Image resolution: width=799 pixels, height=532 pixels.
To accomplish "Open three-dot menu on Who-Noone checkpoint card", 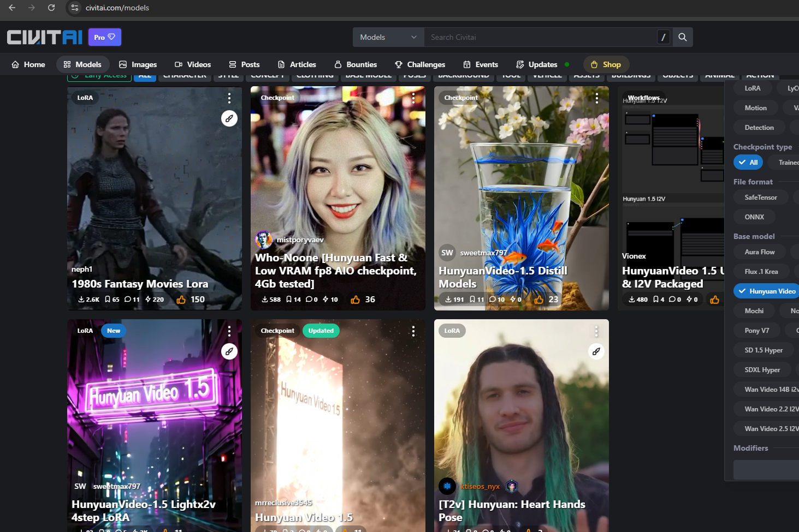I will click(413, 98).
